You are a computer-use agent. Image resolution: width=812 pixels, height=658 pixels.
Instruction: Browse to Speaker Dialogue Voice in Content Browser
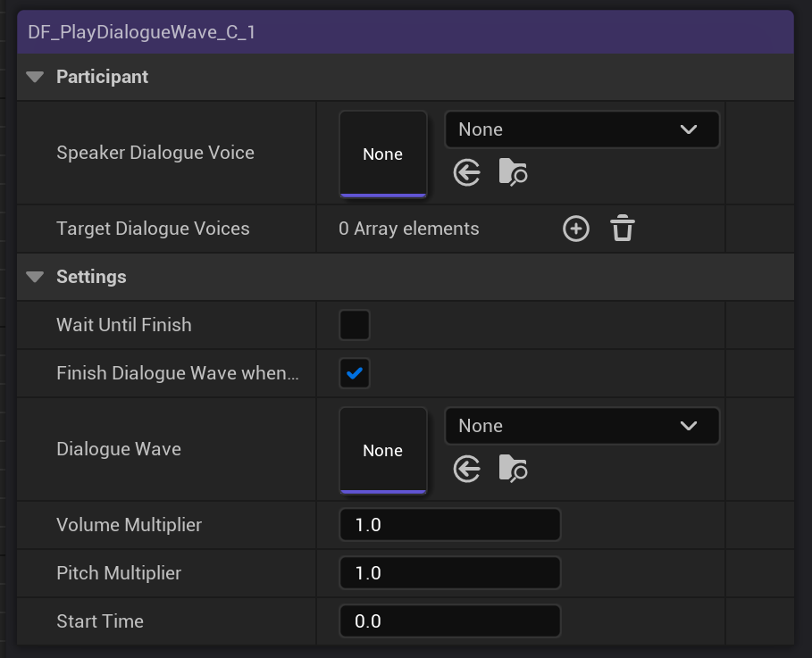513,172
